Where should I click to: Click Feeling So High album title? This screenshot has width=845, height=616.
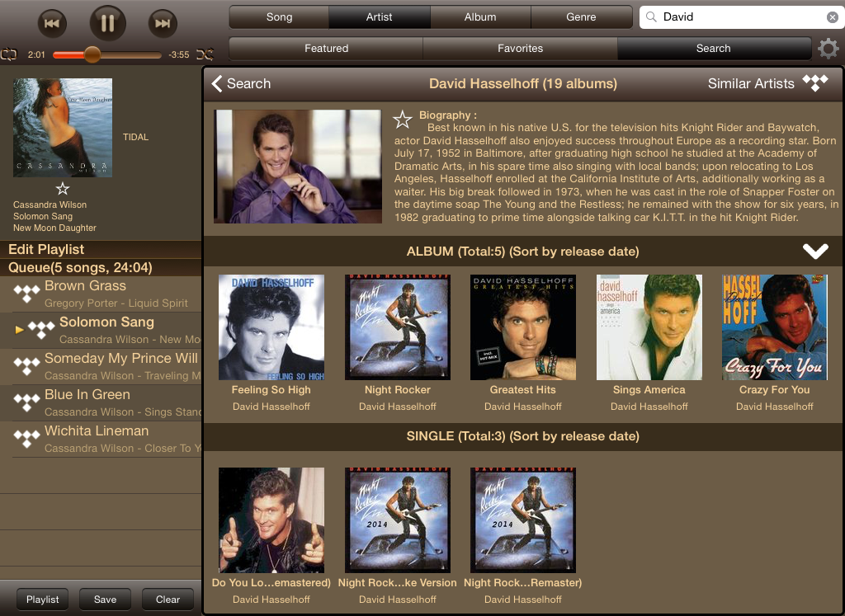point(271,390)
